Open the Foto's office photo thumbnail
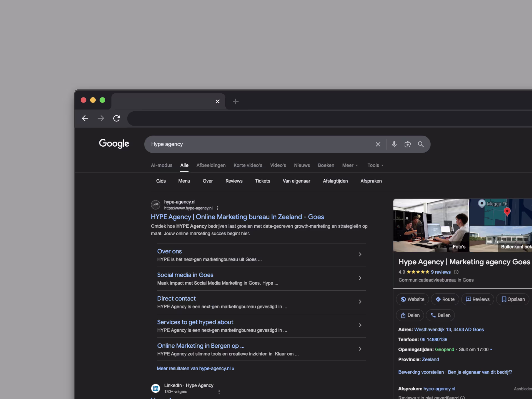Screen dimensions: 532x399 click(431, 225)
